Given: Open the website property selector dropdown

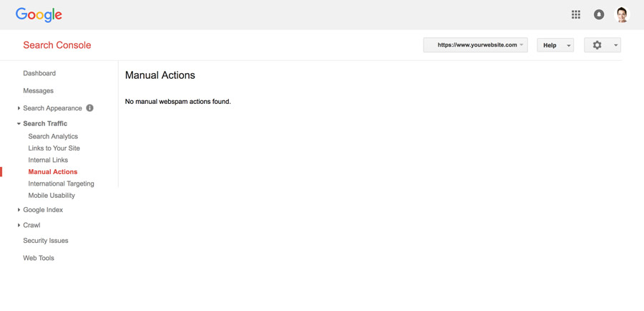Looking at the screenshot, I should click(x=475, y=45).
